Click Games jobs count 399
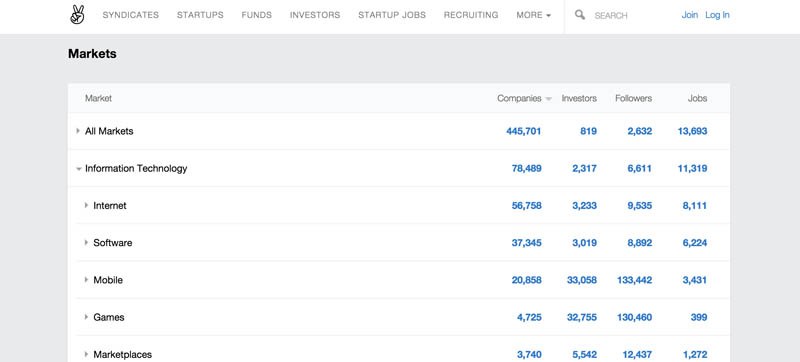Image resolution: width=800 pixels, height=362 pixels. click(699, 317)
